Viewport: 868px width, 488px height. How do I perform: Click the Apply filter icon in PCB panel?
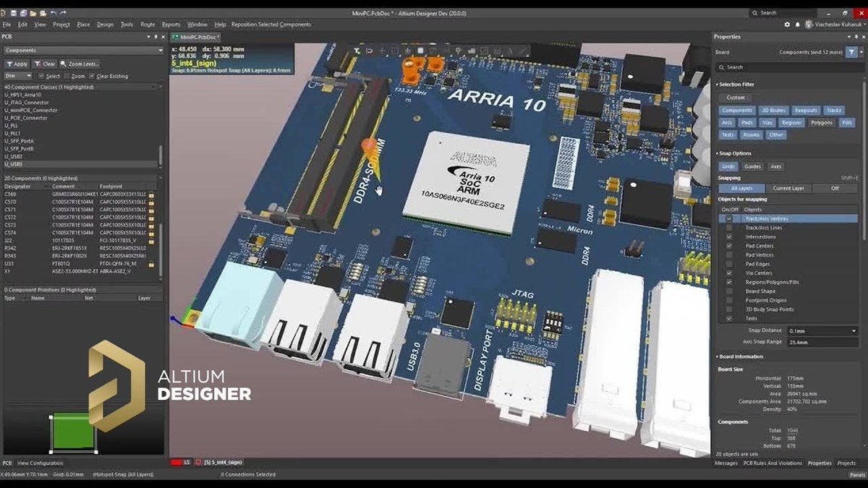point(9,64)
